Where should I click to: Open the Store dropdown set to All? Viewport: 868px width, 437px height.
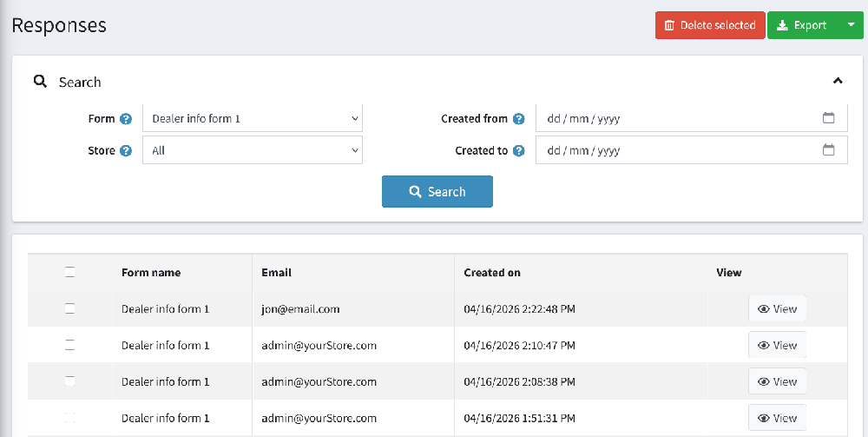coord(253,150)
